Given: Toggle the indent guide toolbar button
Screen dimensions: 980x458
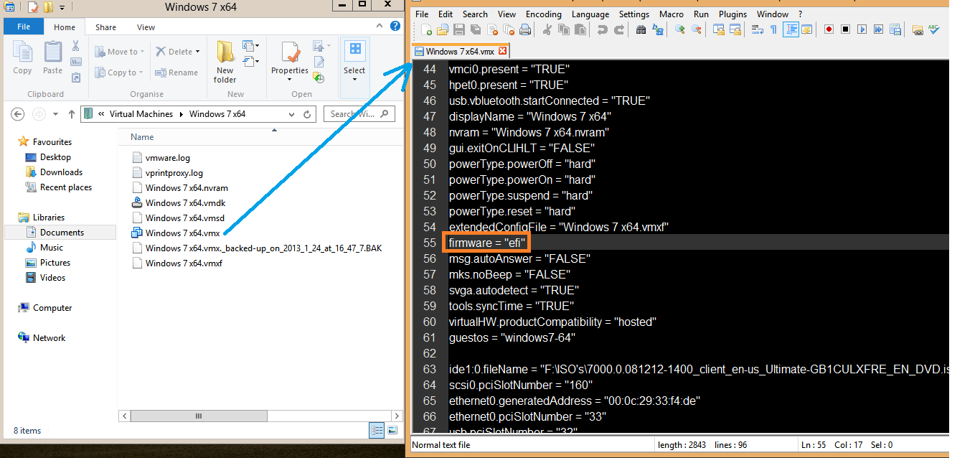Looking at the screenshot, I should (791, 29).
